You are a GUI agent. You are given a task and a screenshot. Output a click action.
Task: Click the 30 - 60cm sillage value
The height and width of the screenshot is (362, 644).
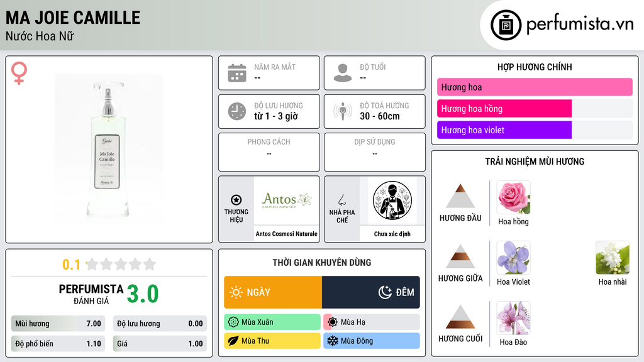(380, 116)
